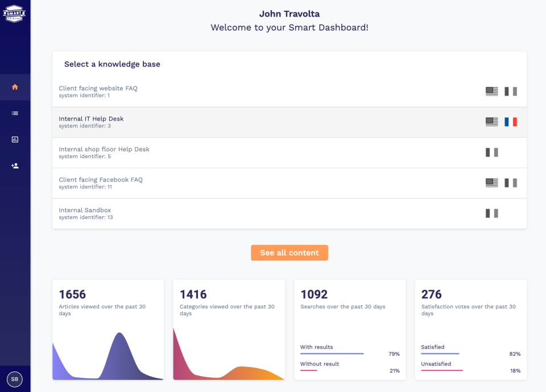Open the content list icon in the sidebar
The height and width of the screenshot is (392, 546).
pos(15,113)
